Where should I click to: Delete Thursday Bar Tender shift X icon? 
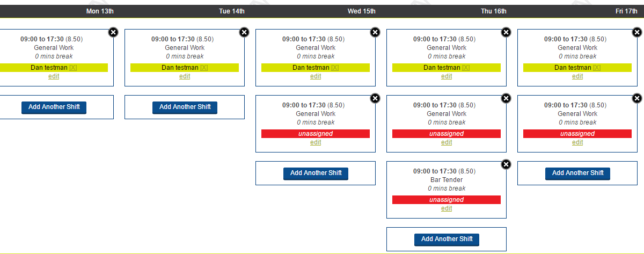[506, 164]
